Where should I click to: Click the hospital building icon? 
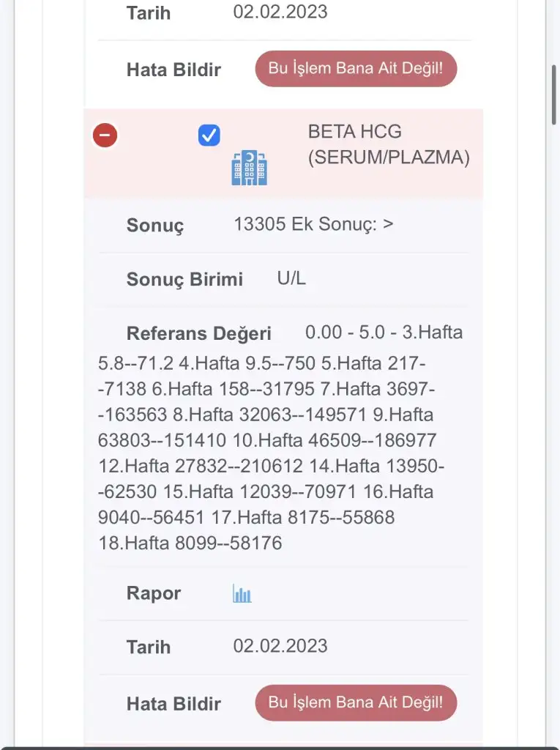pyautogui.click(x=250, y=168)
